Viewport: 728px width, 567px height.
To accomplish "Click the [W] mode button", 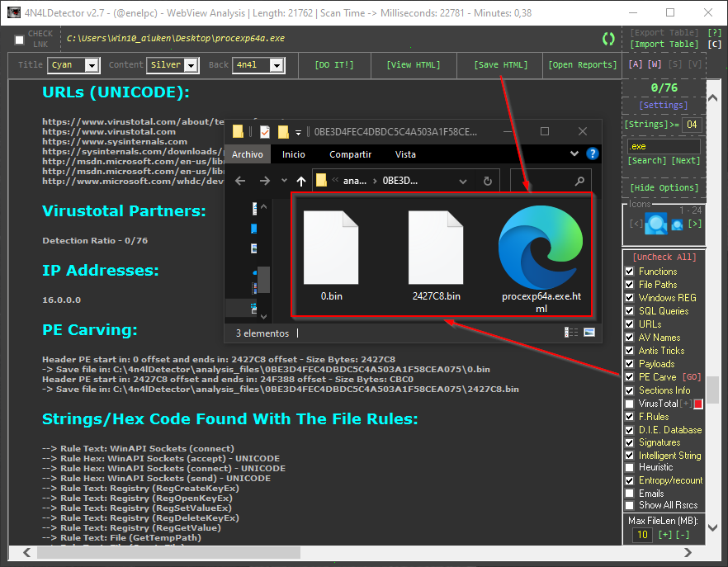I will [x=655, y=64].
